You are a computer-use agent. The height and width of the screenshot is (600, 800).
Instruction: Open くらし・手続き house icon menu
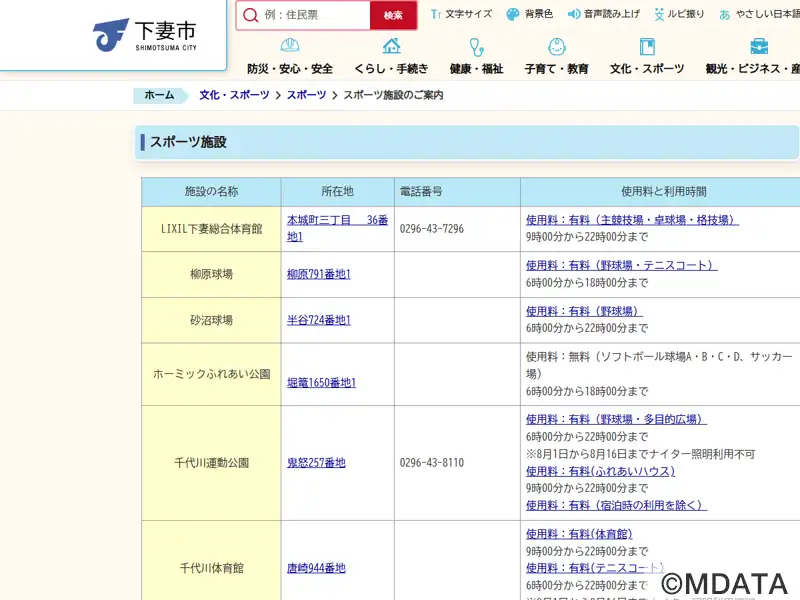coord(391,47)
